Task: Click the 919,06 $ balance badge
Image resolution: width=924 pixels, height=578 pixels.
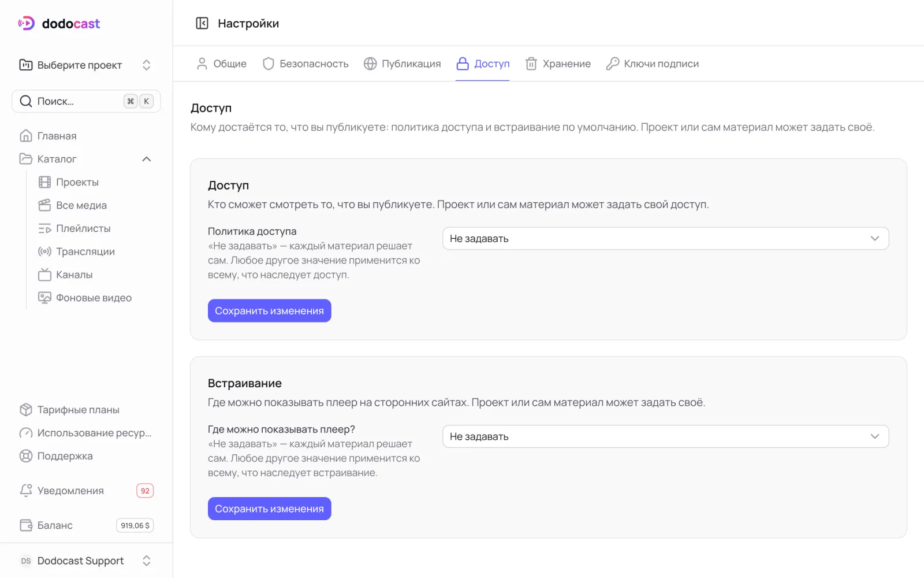Action: tap(135, 525)
